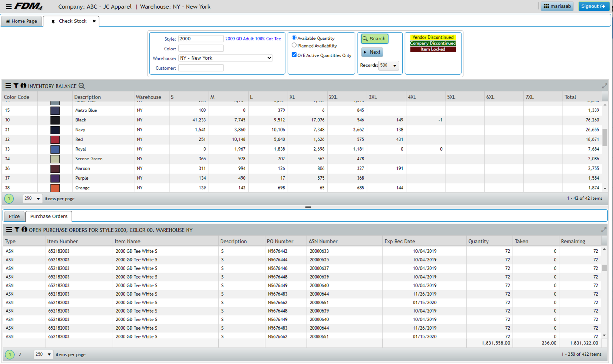Click the purchase orders scroll up arrow
The height and width of the screenshot is (364, 613).
[x=604, y=249]
